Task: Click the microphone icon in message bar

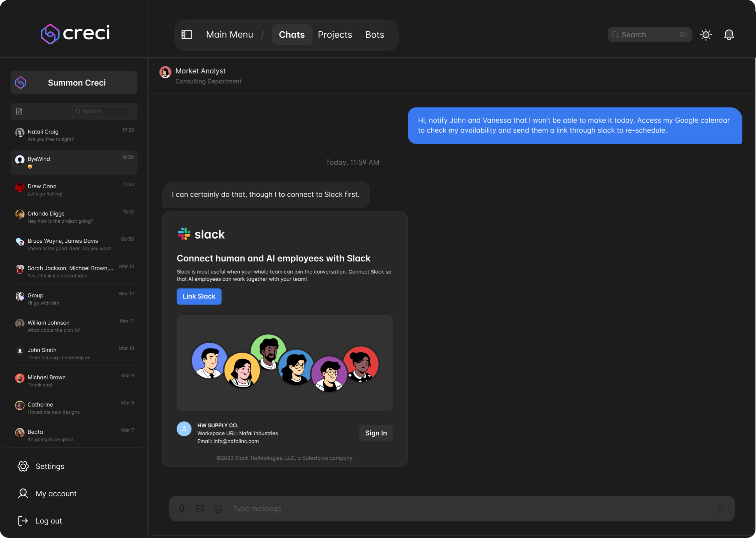Action: click(182, 508)
